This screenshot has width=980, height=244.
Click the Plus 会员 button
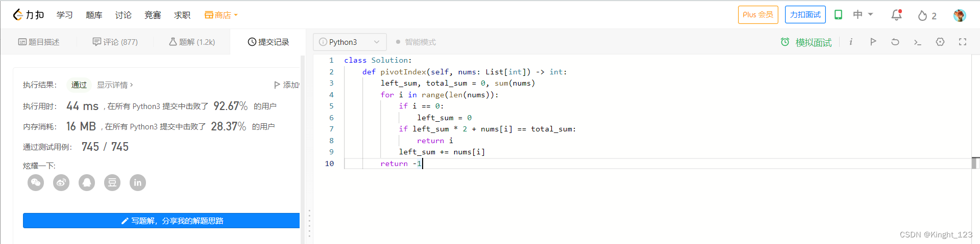[757, 15]
